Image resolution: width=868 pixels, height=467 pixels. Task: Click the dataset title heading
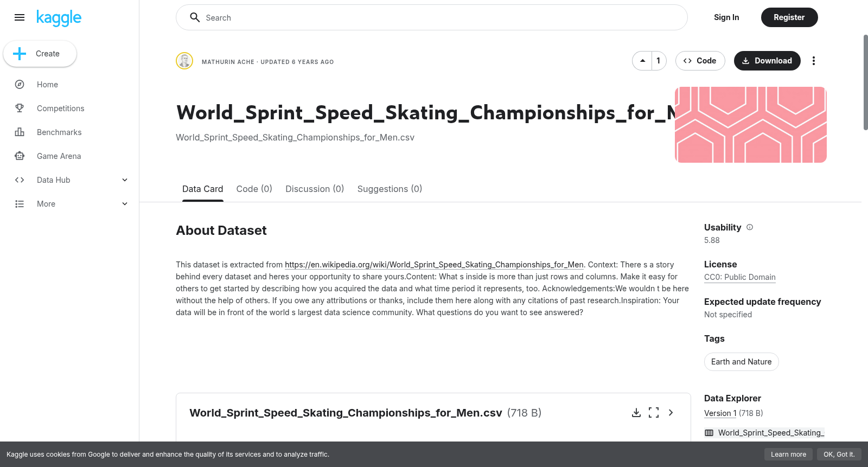[426, 113]
